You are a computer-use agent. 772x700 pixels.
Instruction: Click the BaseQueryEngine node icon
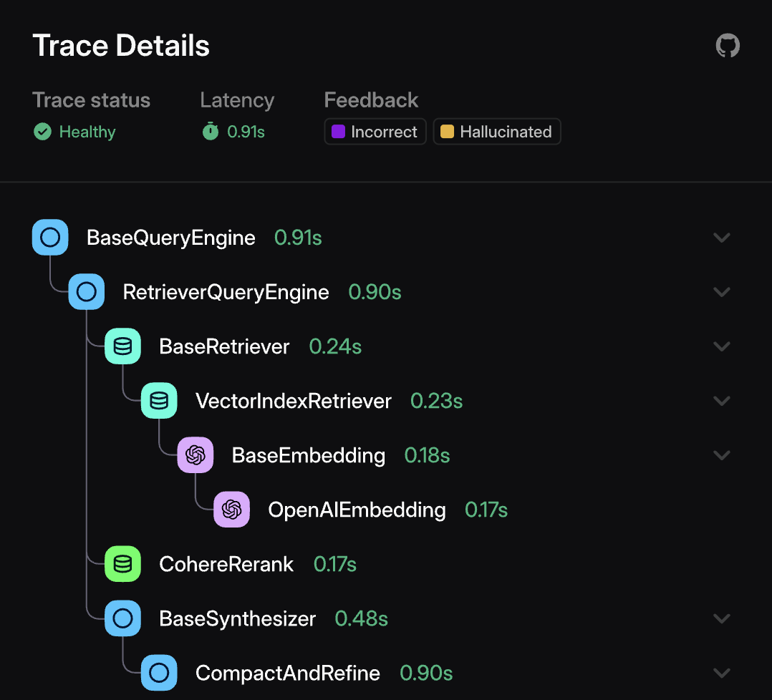[x=50, y=237]
